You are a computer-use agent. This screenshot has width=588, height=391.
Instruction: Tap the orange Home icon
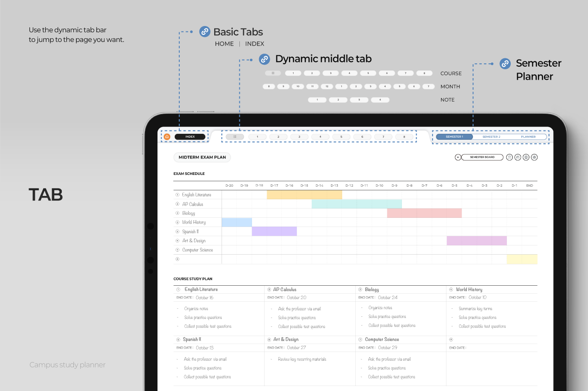tap(167, 137)
